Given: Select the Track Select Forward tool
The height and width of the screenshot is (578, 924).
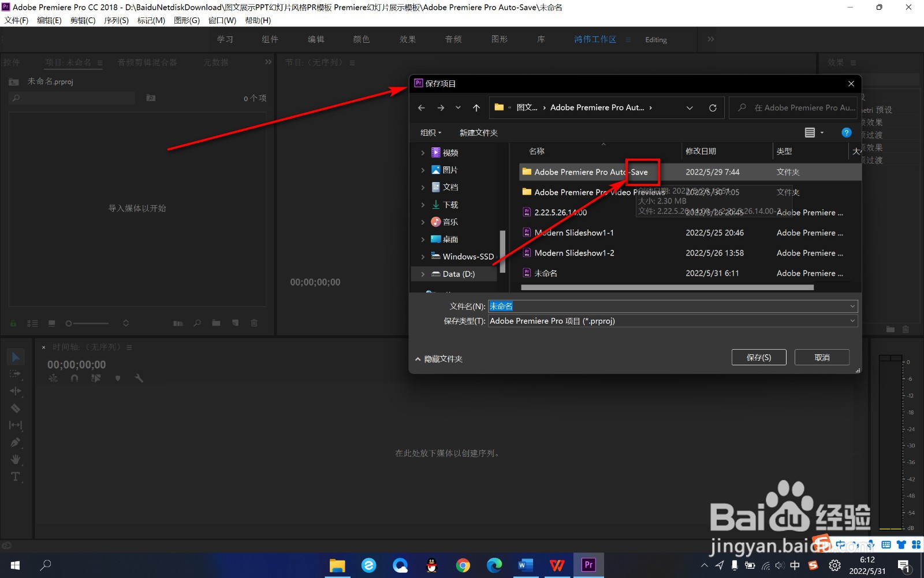Looking at the screenshot, I should pos(16,374).
